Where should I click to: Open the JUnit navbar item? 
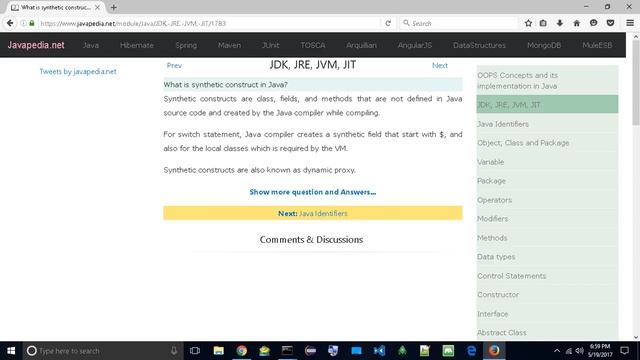(271, 45)
